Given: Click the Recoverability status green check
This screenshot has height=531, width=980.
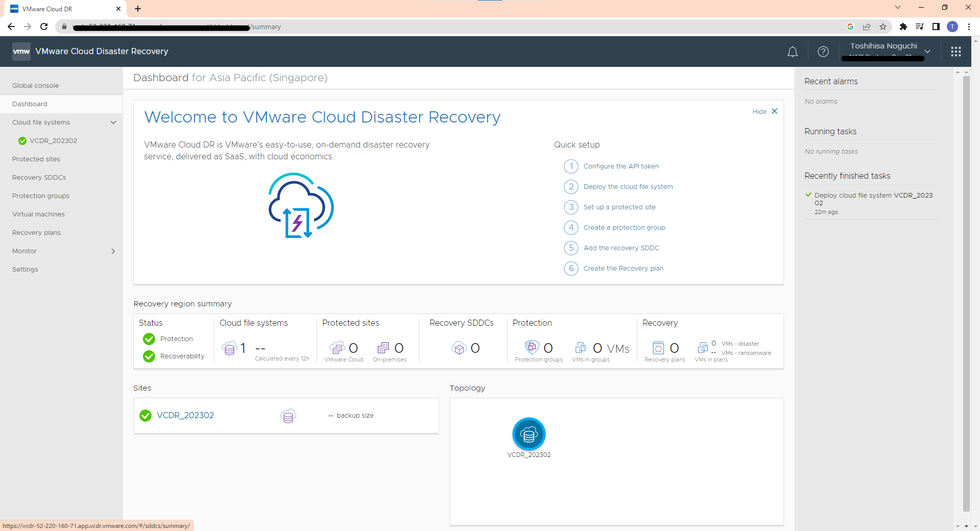Looking at the screenshot, I should click(x=149, y=356).
